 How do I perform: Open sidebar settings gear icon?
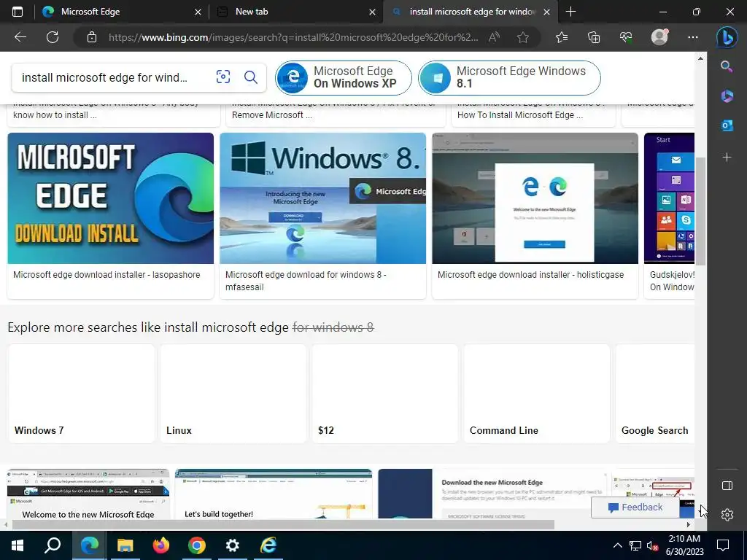tap(727, 515)
